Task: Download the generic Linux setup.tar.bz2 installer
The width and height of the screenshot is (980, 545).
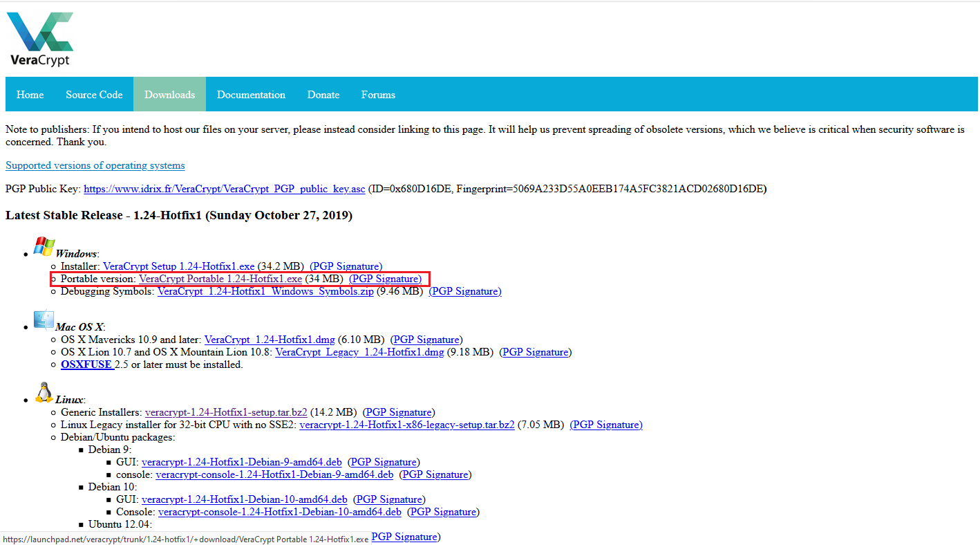Action: click(226, 412)
